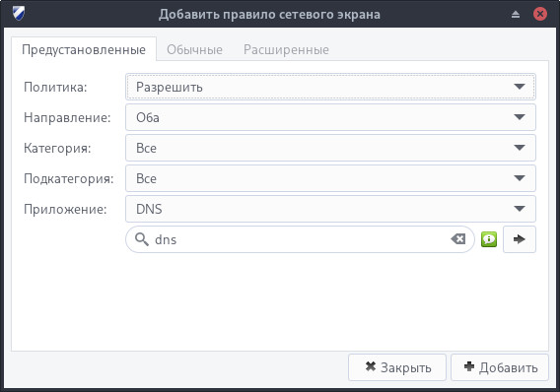Open the Приложение dropdown showing DNS

tap(330, 209)
